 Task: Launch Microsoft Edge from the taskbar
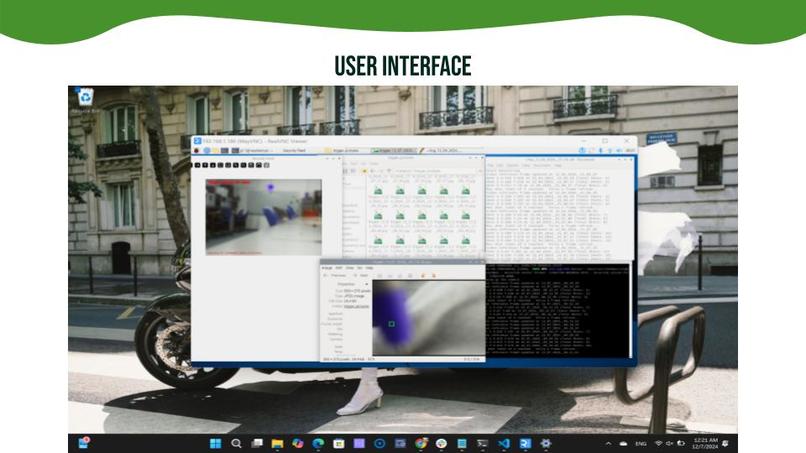318,443
